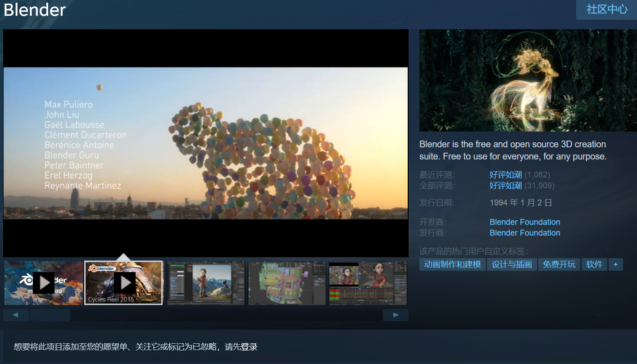The image size is (637, 364).
Task: Select the 动画制作和建模 tag
Action: click(x=452, y=264)
